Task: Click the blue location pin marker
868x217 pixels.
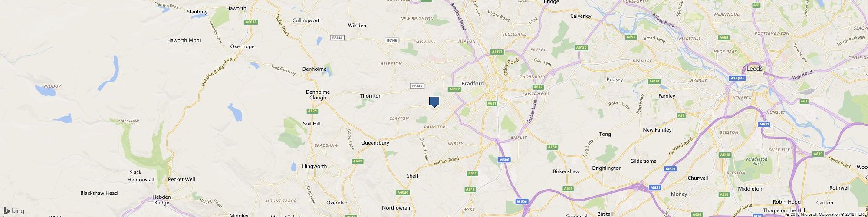Action: coord(434,102)
